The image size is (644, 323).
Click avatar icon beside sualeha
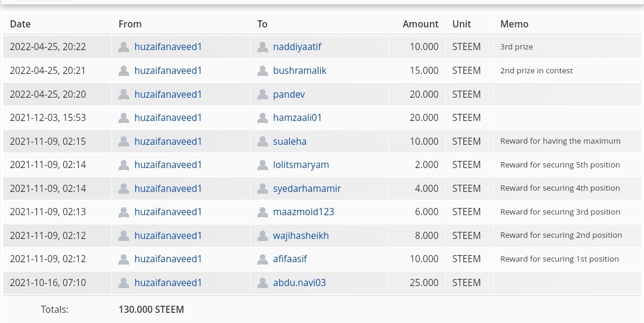[262, 142]
